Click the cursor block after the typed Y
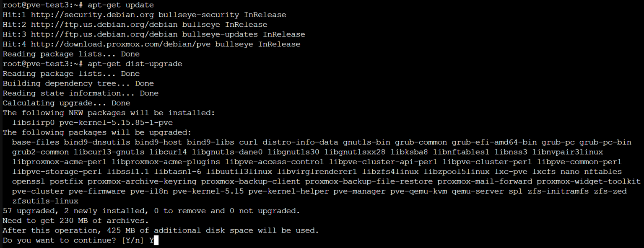 tap(156, 240)
